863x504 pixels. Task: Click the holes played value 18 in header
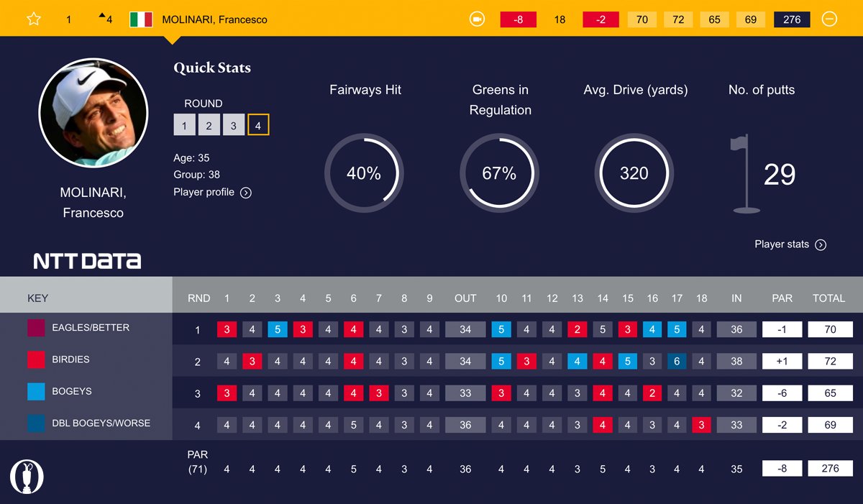pos(560,19)
